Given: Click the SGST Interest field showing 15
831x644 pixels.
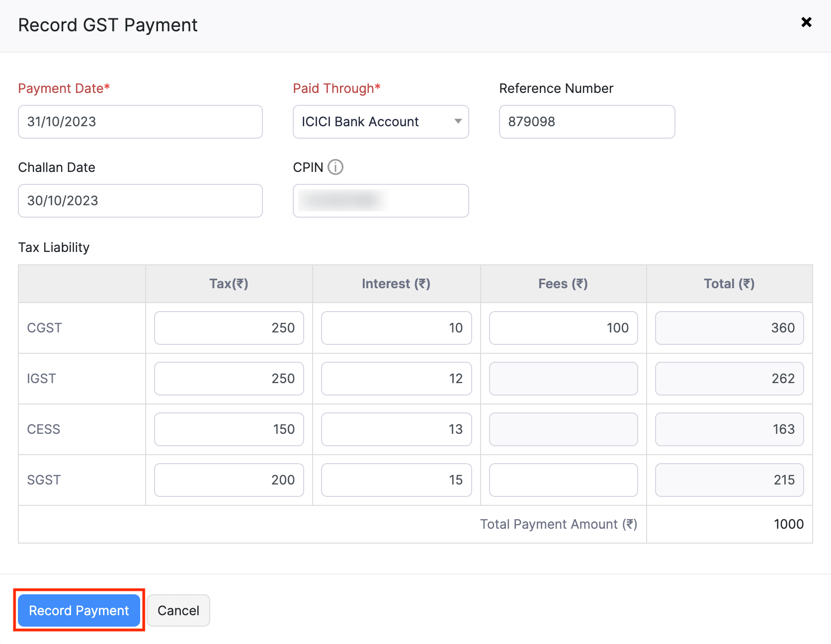Looking at the screenshot, I should 396,480.
